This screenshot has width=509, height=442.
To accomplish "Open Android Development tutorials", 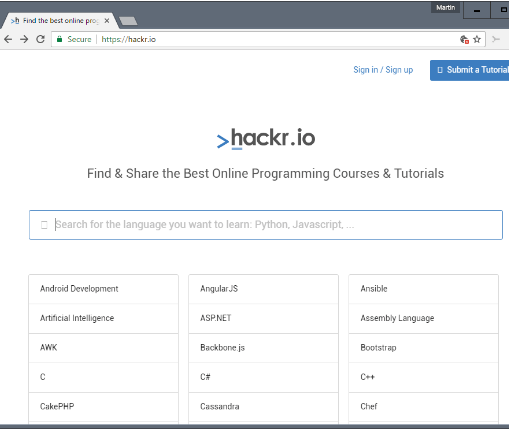I will tap(103, 289).
